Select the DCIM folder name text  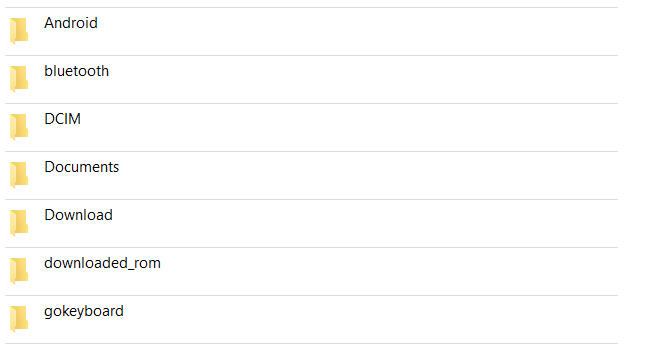pyautogui.click(x=63, y=119)
